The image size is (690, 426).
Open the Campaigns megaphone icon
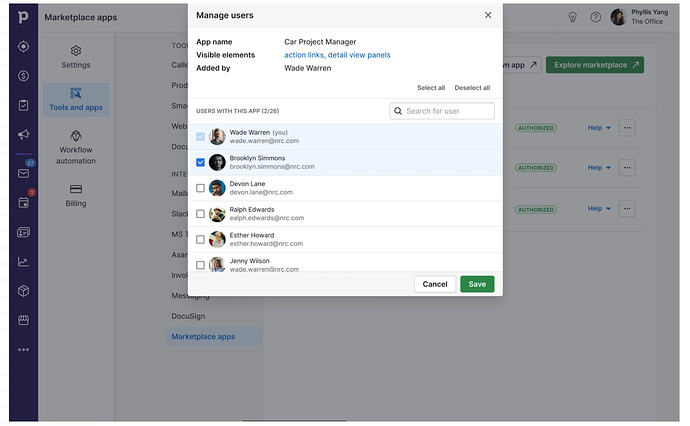tap(23, 135)
